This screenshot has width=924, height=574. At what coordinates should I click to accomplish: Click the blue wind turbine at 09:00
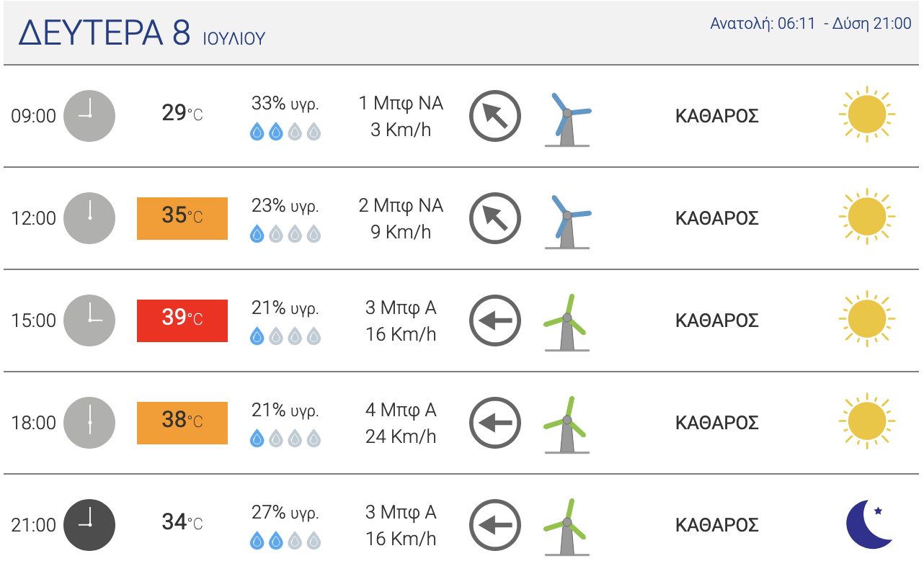[x=567, y=119]
